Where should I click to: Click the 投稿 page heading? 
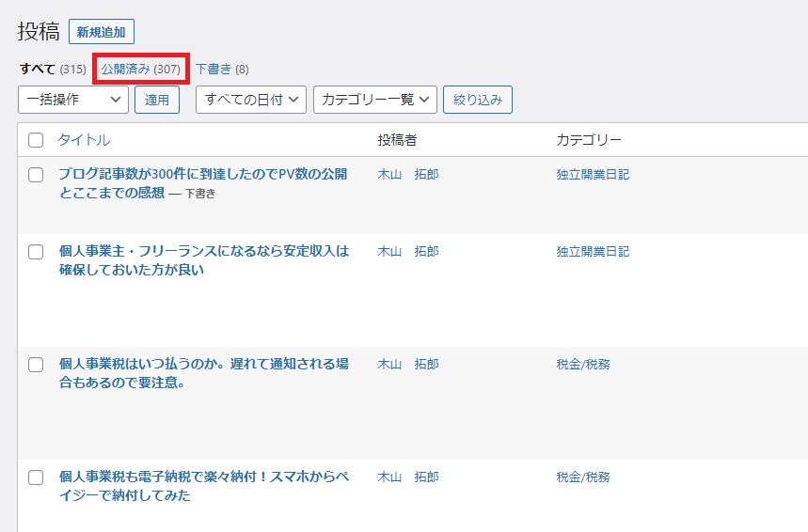(x=39, y=31)
